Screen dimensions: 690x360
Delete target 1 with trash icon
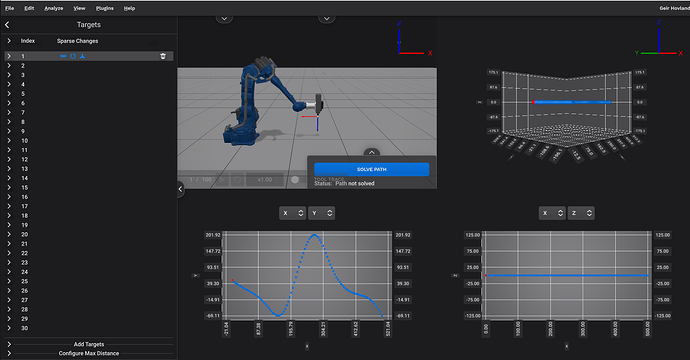163,56
